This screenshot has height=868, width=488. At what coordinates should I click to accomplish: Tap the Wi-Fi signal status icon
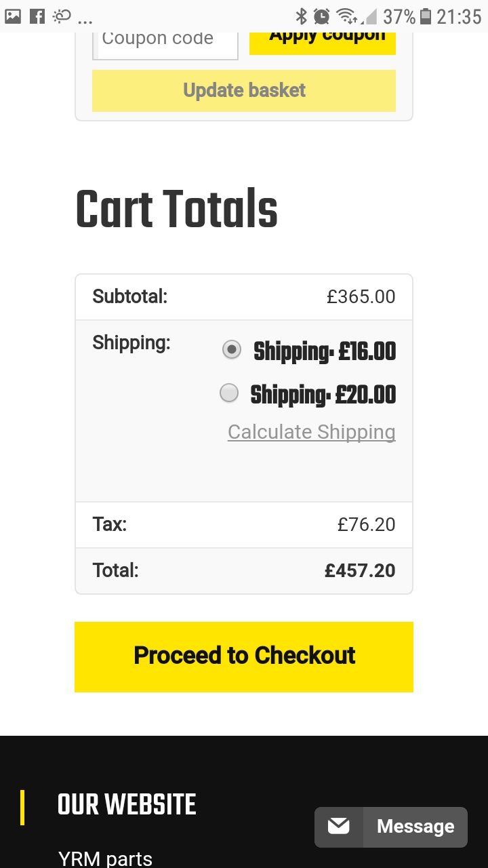click(x=346, y=16)
